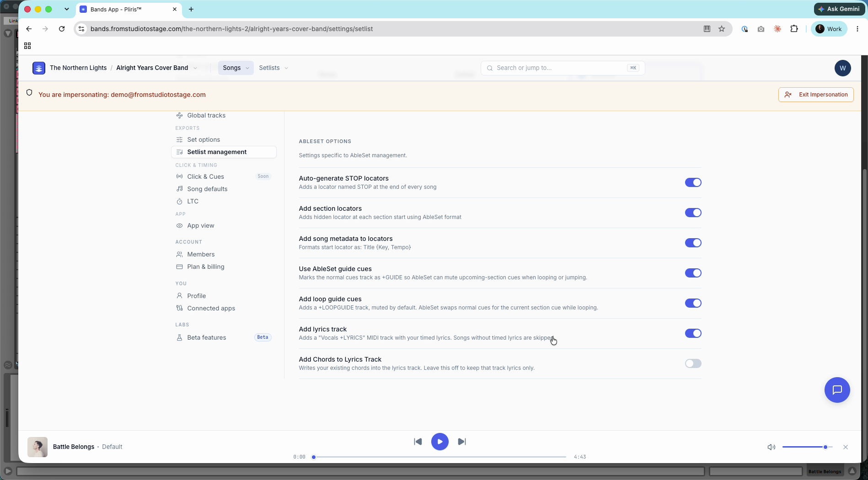Image resolution: width=868 pixels, height=480 pixels.
Task: Disable the Add lyrics track switch
Action: (x=693, y=333)
